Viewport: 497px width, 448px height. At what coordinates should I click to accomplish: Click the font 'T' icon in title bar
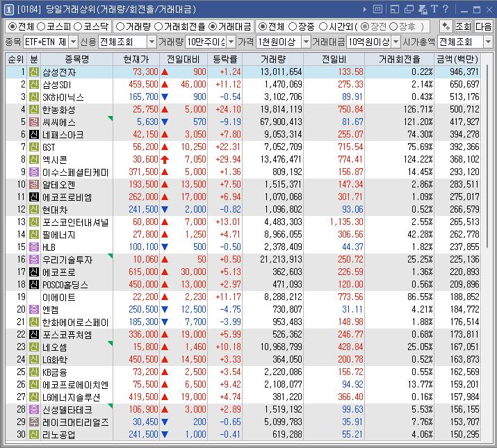tap(434, 9)
